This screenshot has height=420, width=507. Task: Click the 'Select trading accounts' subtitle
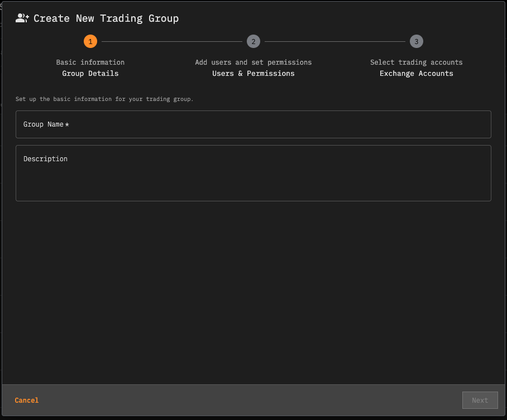point(417,62)
